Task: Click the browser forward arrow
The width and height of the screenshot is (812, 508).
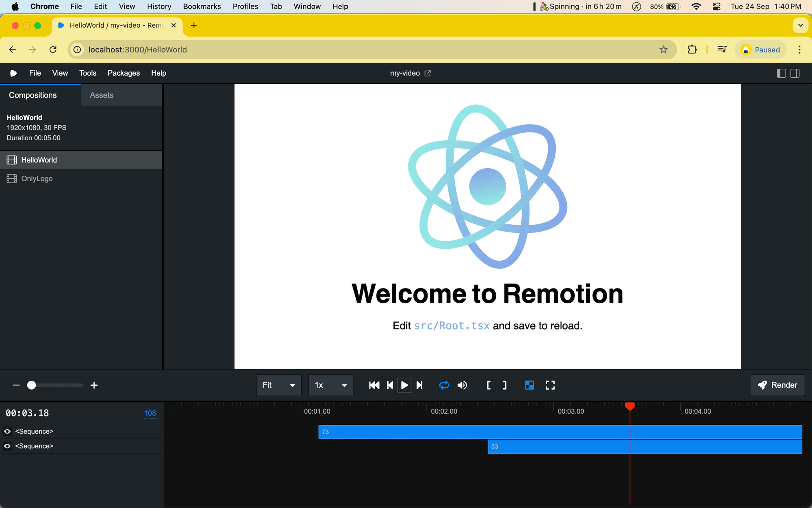Action: (x=32, y=50)
